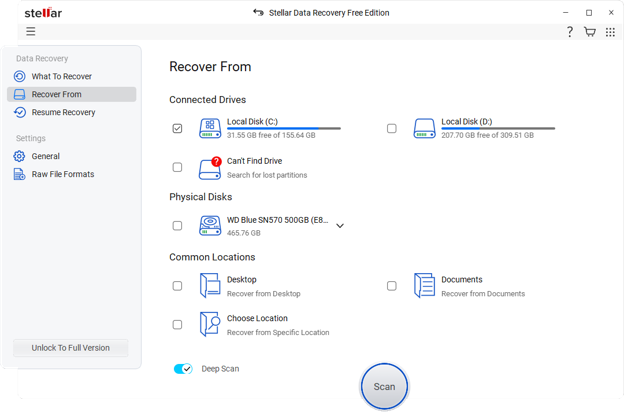Click 'Recover from Documents' text

tap(483, 294)
